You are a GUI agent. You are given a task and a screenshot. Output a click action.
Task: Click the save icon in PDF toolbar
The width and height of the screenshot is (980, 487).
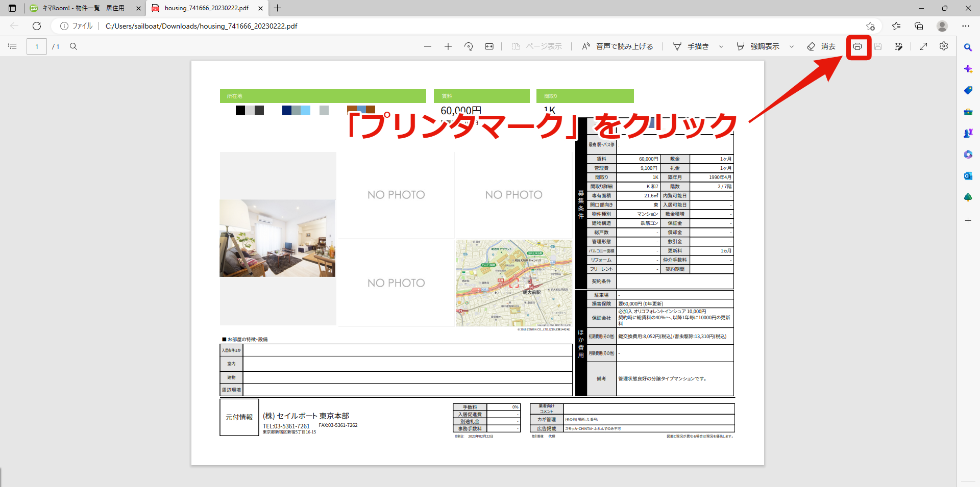coord(878,46)
